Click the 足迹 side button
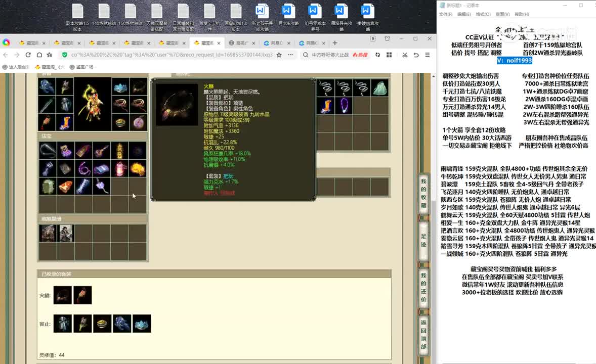The image size is (596, 364). pos(423,240)
